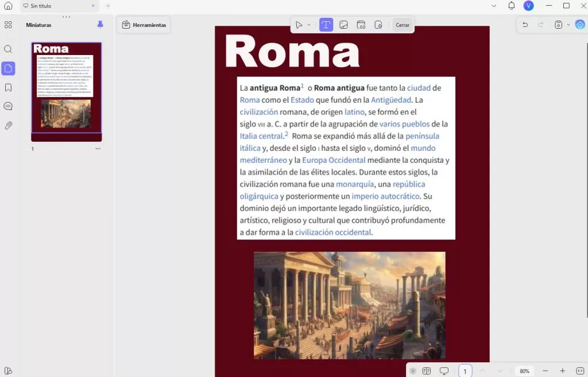The width and height of the screenshot is (588, 377).
Task: Open the home screen icon
Action: [8, 6]
